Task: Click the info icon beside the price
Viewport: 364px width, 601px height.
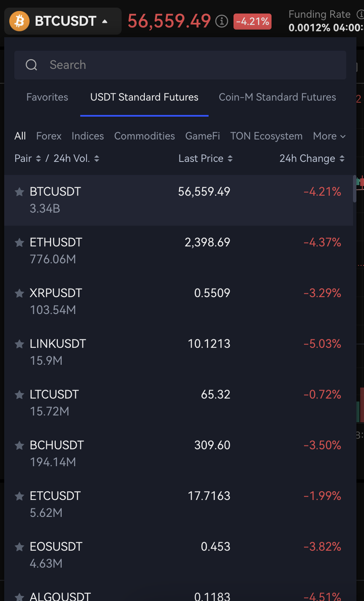Action: pos(221,21)
